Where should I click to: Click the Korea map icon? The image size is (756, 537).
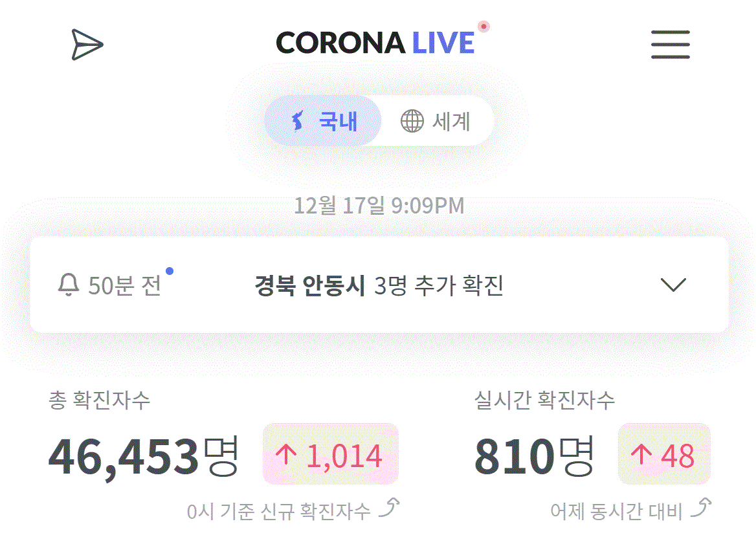coord(298,120)
